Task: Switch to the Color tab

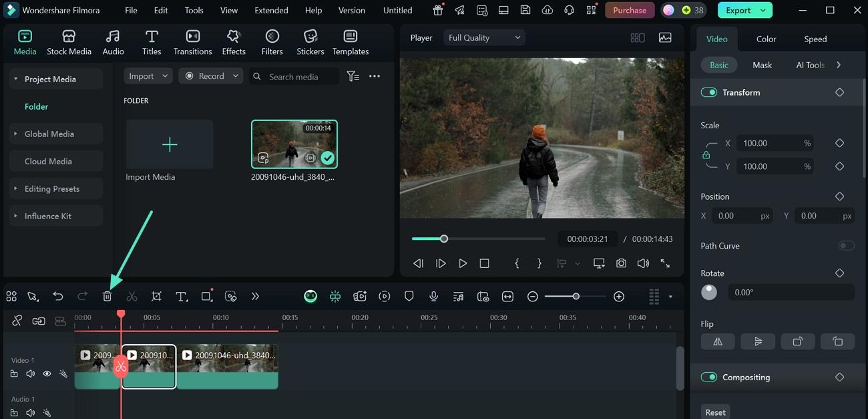Action: pyautogui.click(x=766, y=39)
